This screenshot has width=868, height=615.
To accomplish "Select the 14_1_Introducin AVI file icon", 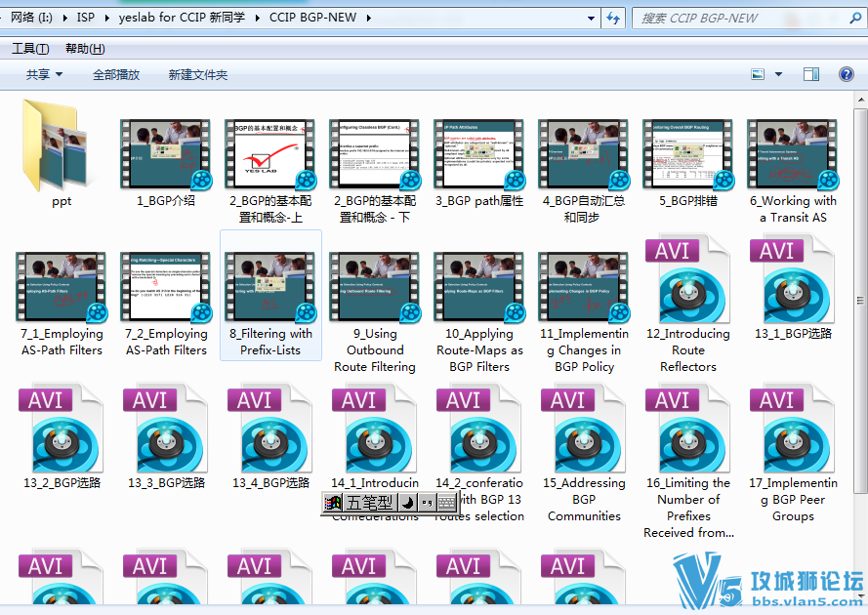I will pyautogui.click(x=375, y=429).
